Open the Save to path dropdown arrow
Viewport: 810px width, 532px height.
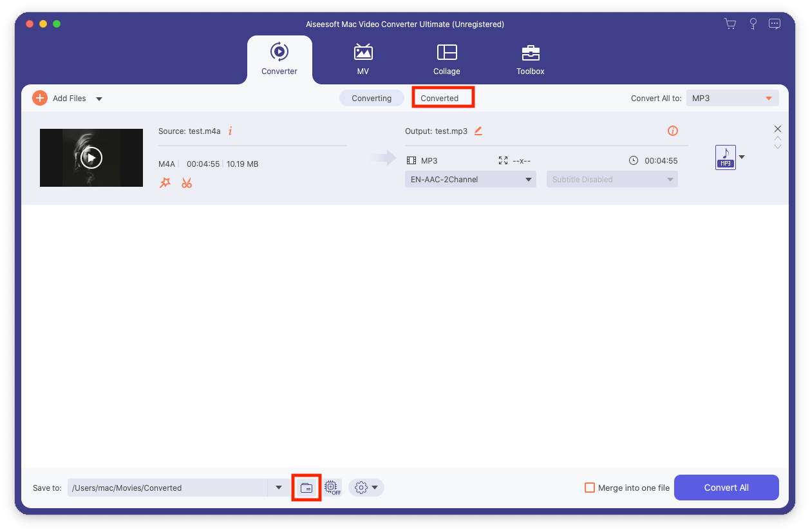(x=278, y=488)
